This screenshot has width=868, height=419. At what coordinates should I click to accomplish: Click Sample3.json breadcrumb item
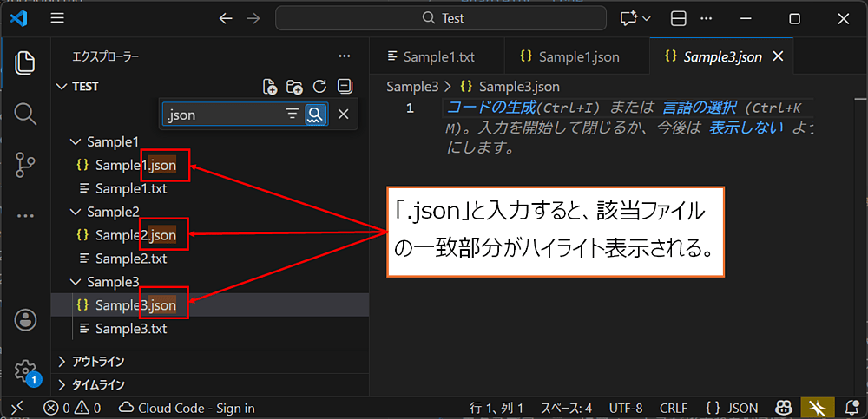click(510, 87)
